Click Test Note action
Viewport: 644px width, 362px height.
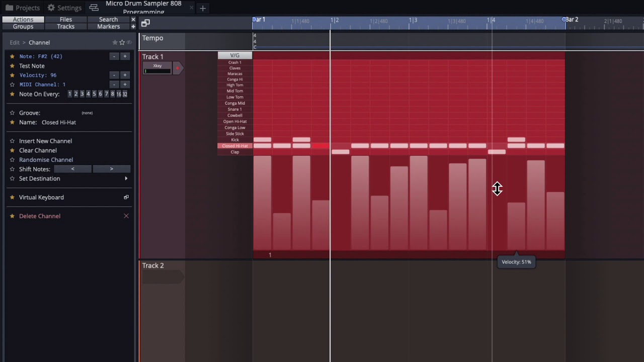(32, 66)
